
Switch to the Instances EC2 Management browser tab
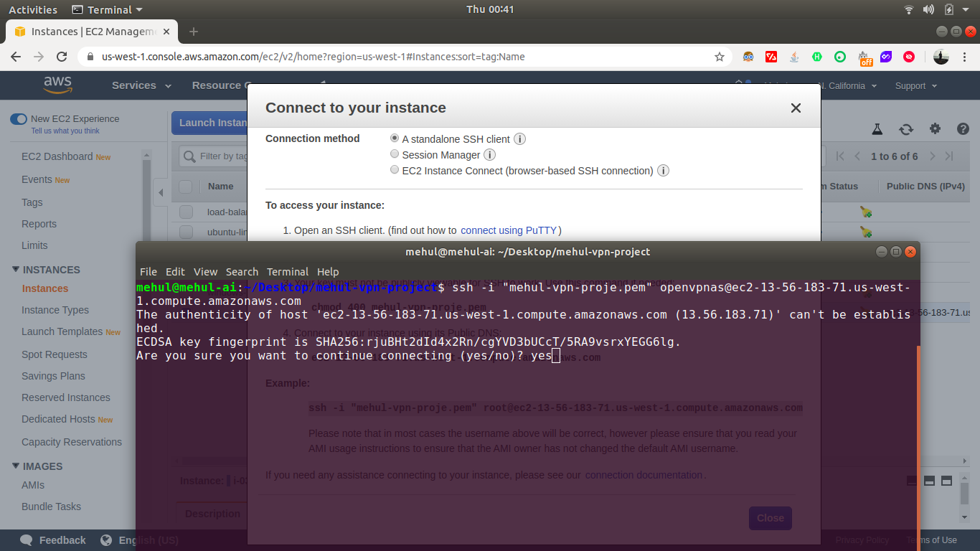pos(91,32)
